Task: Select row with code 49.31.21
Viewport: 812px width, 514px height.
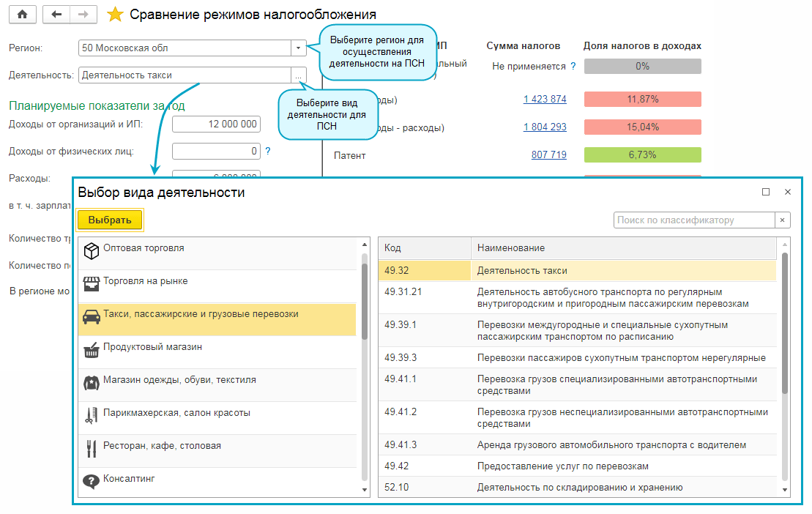Action: click(x=578, y=297)
